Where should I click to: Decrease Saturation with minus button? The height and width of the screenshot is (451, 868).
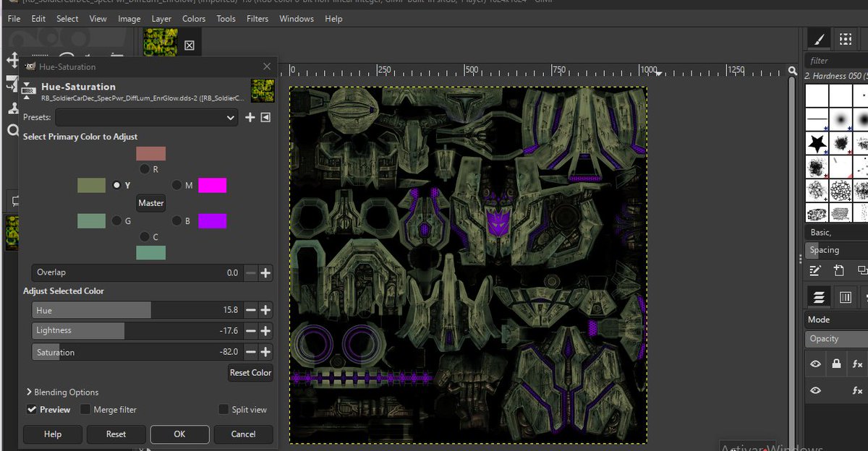(250, 352)
